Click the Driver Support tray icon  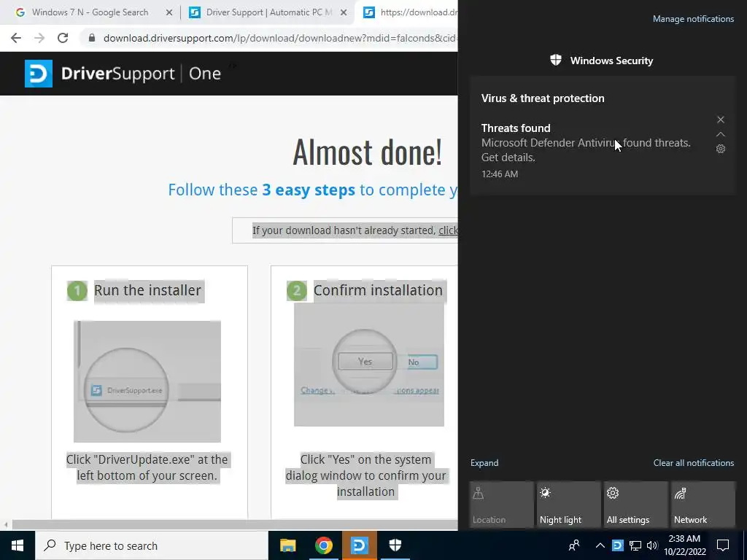pyautogui.click(x=617, y=545)
